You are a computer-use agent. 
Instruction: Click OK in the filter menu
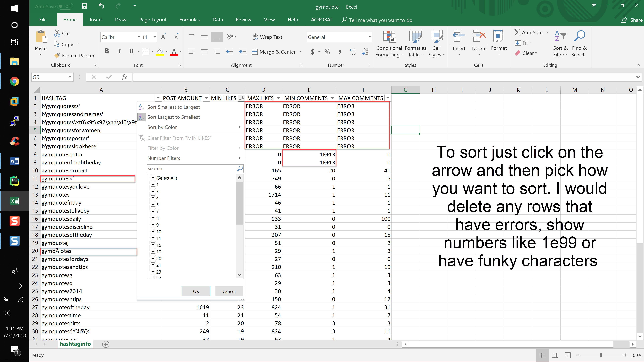196,291
